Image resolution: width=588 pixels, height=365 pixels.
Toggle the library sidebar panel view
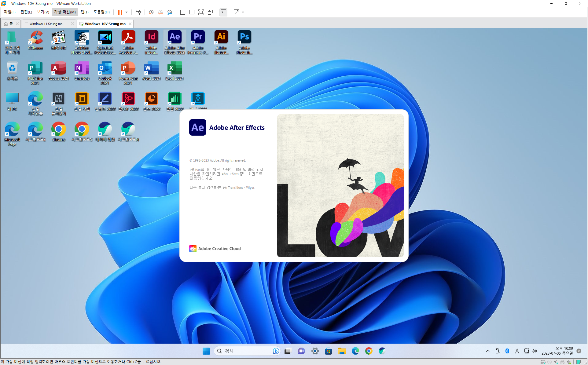click(183, 12)
